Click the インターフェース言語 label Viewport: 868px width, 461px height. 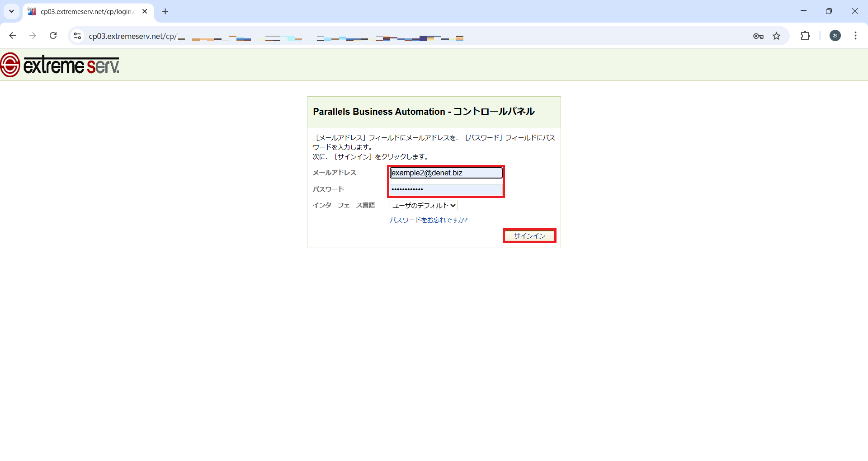[x=344, y=205]
